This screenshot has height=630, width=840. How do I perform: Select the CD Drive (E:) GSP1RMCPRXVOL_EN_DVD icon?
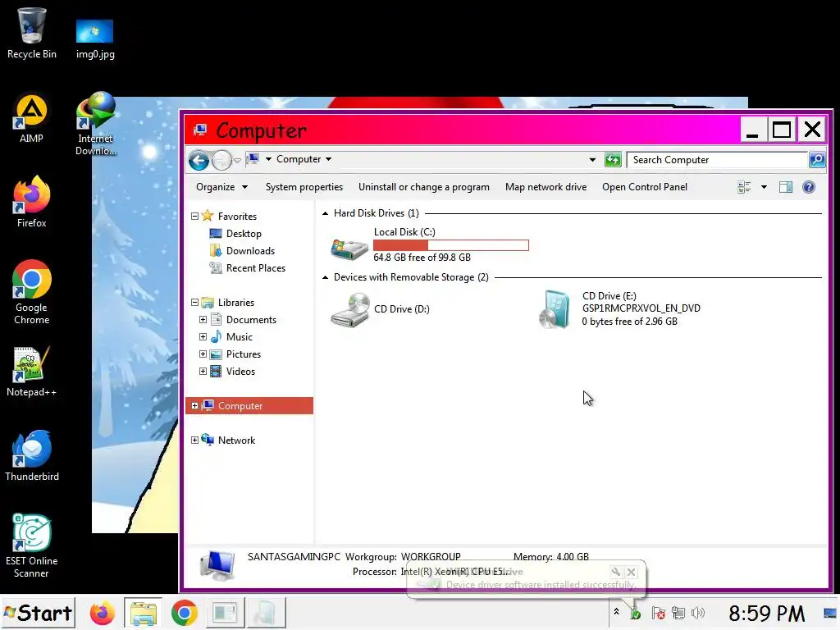point(555,309)
